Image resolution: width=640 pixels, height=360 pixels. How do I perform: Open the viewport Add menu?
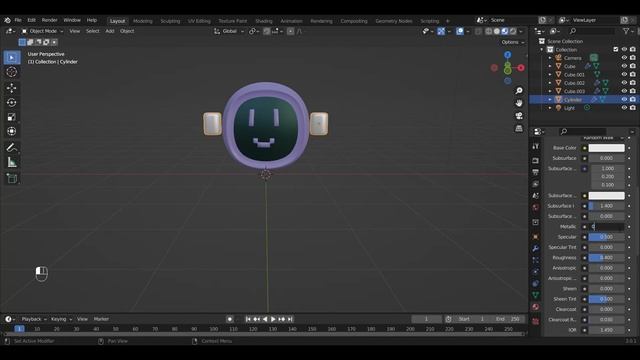coord(110,31)
